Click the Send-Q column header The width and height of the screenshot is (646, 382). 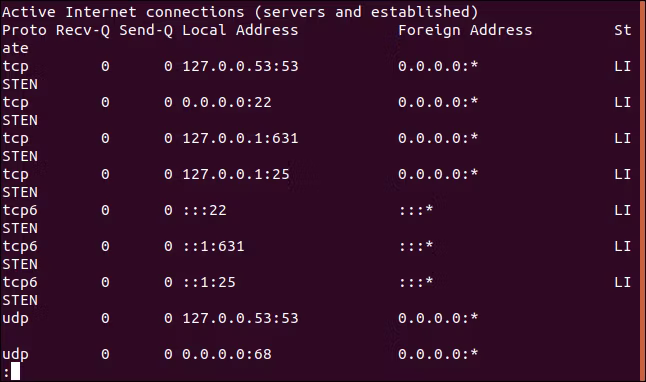point(146,30)
